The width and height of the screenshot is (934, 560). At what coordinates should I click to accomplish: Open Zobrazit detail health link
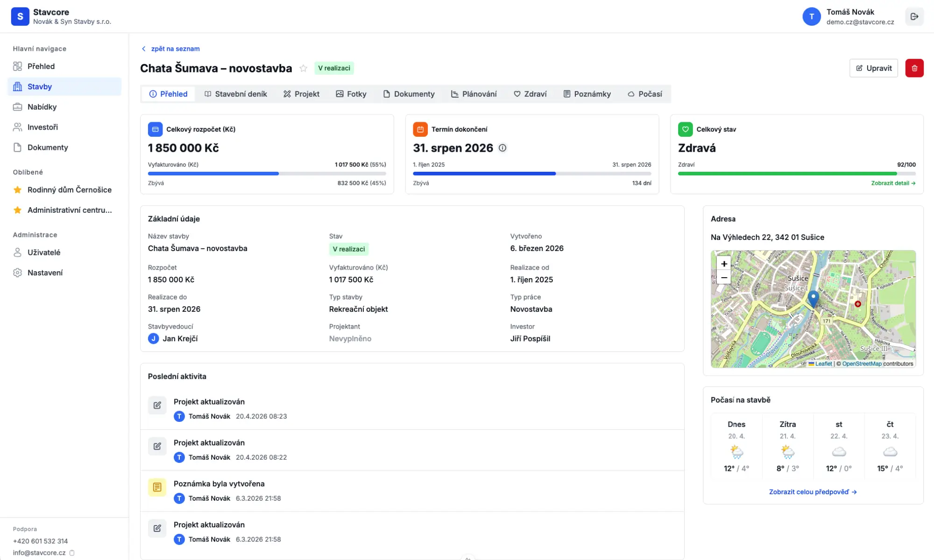pos(893,183)
